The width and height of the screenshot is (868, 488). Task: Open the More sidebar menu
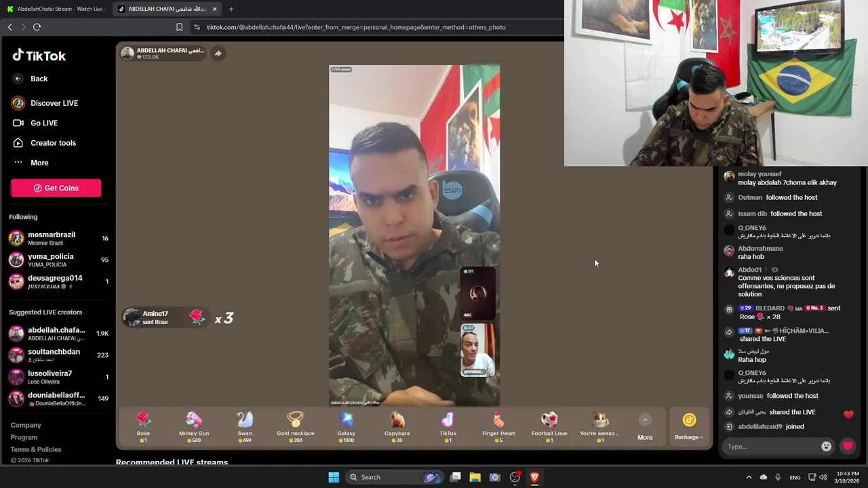(x=31, y=163)
